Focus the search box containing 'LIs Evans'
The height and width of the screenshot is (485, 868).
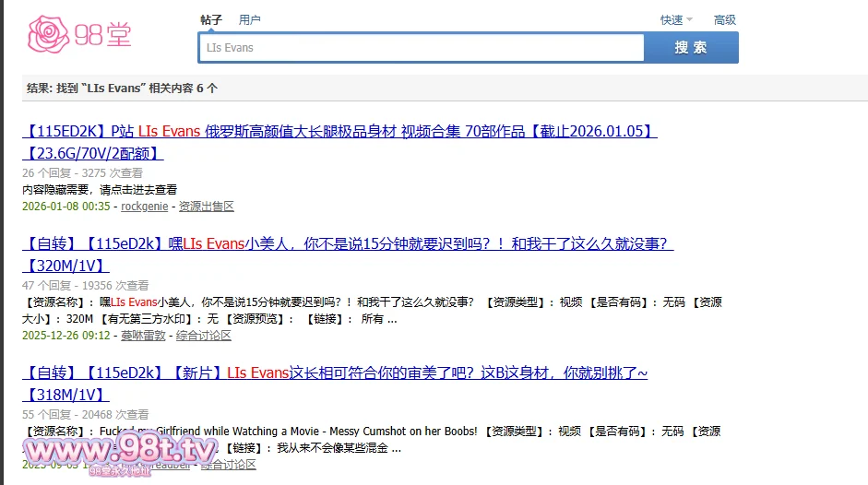[421, 48]
